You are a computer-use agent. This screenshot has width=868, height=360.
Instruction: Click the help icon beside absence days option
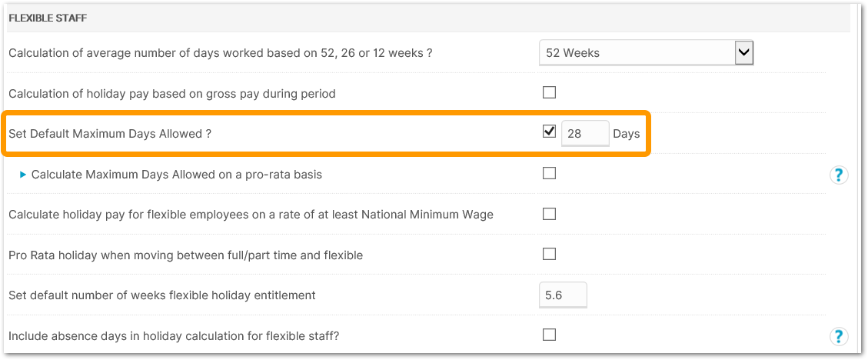[x=838, y=336]
